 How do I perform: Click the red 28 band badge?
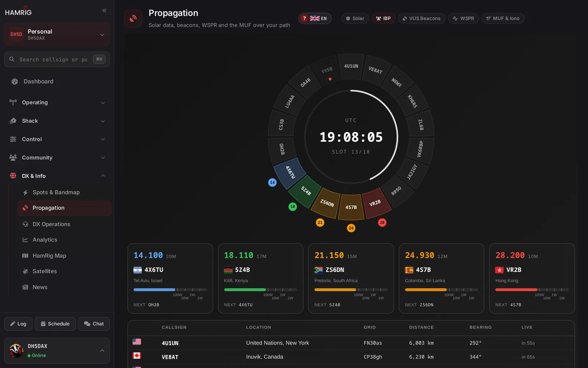pos(382,223)
